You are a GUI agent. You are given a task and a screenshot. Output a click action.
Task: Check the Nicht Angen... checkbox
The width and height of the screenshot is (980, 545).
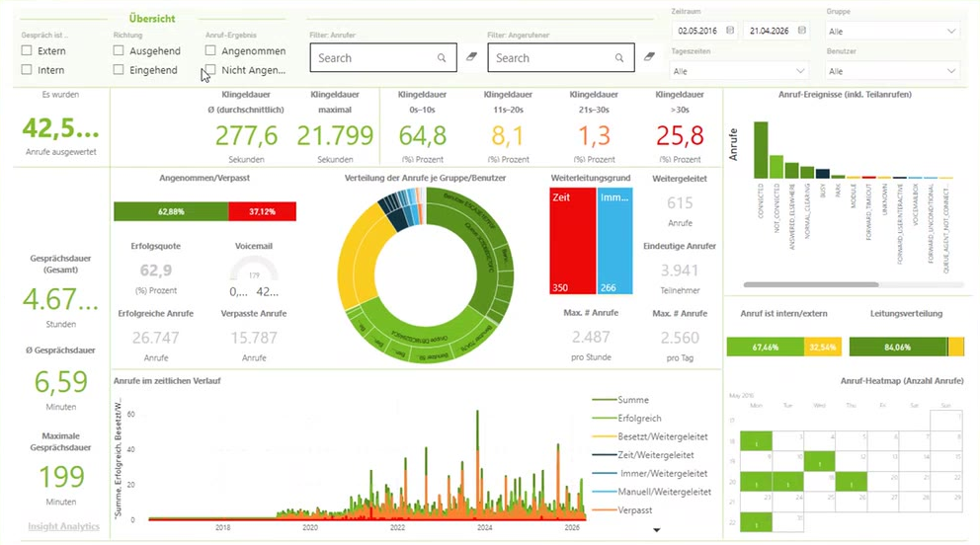210,70
